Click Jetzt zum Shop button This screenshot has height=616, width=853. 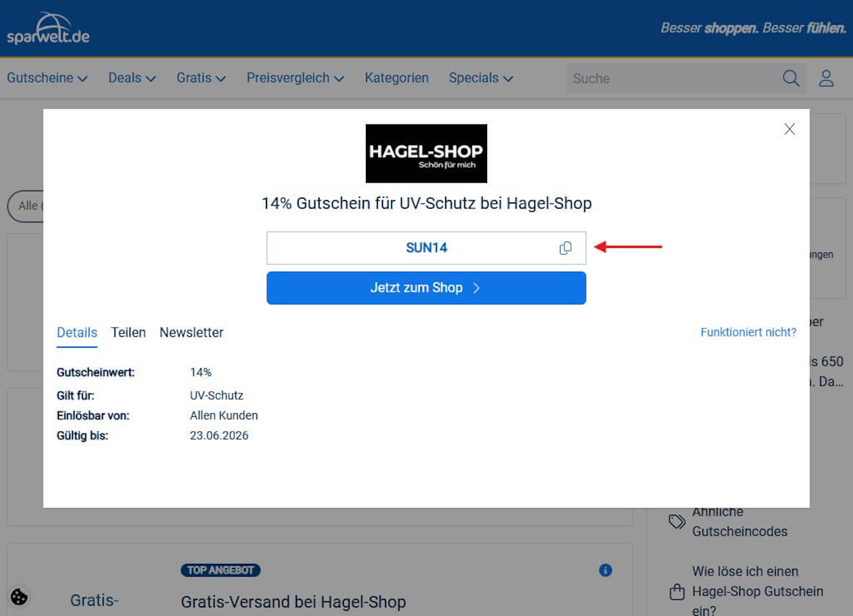click(x=426, y=288)
